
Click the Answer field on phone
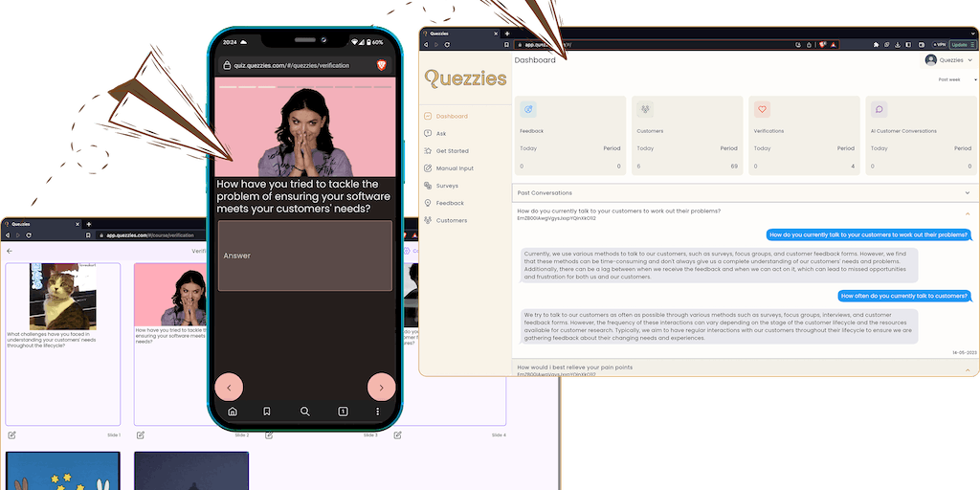click(x=305, y=256)
